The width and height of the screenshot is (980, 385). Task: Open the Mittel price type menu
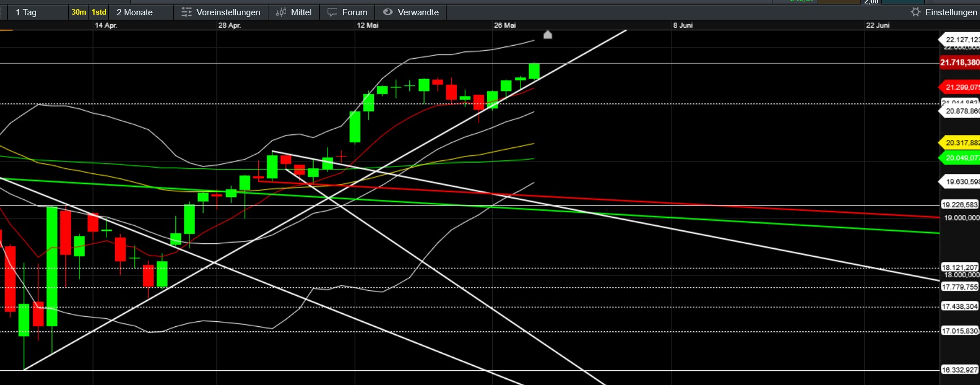click(x=294, y=12)
